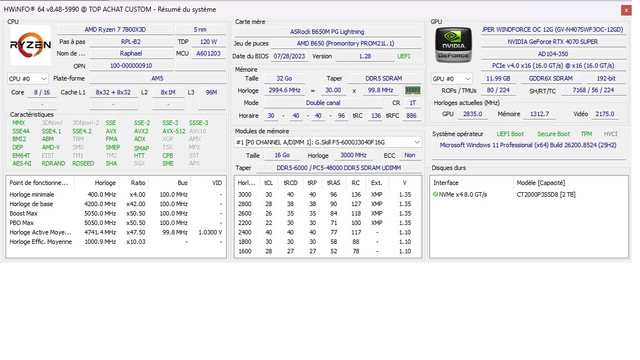640x360 pixels.
Task: Click the ASRock B650M PG Lightning field
Action: tap(327, 31)
